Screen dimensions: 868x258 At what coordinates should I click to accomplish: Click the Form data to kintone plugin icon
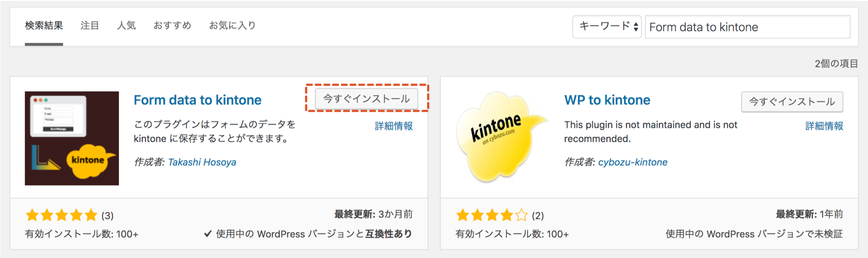coord(72,138)
